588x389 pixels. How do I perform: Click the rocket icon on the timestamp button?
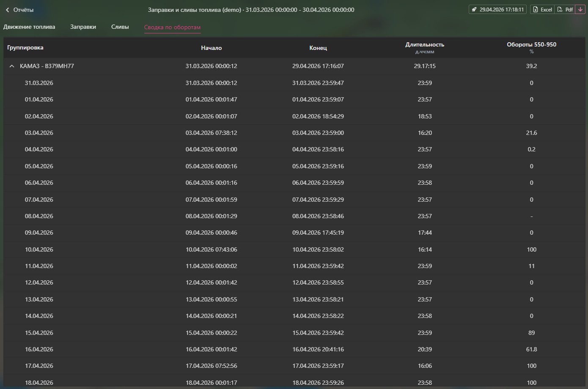tap(474, 10)
